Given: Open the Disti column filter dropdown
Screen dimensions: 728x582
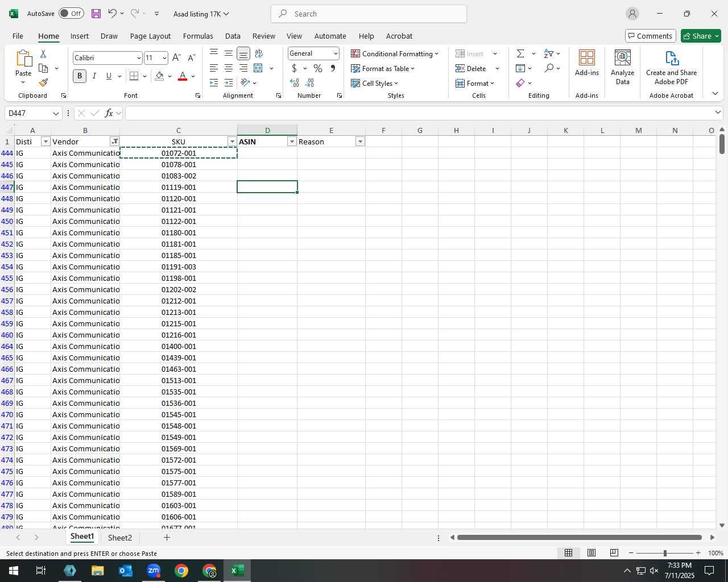Looking at the screenshot, I should pyautogui.click(x=45, y=142).
